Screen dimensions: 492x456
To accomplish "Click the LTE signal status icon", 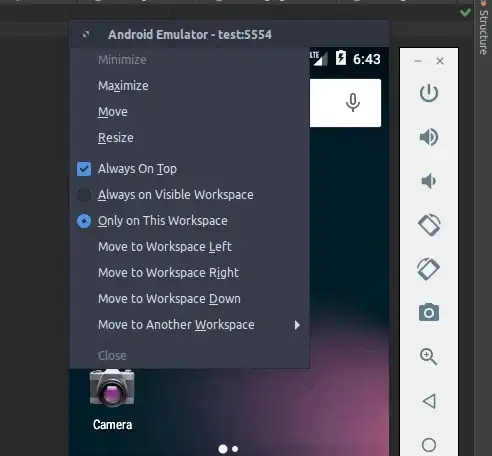I will point(319,58).
